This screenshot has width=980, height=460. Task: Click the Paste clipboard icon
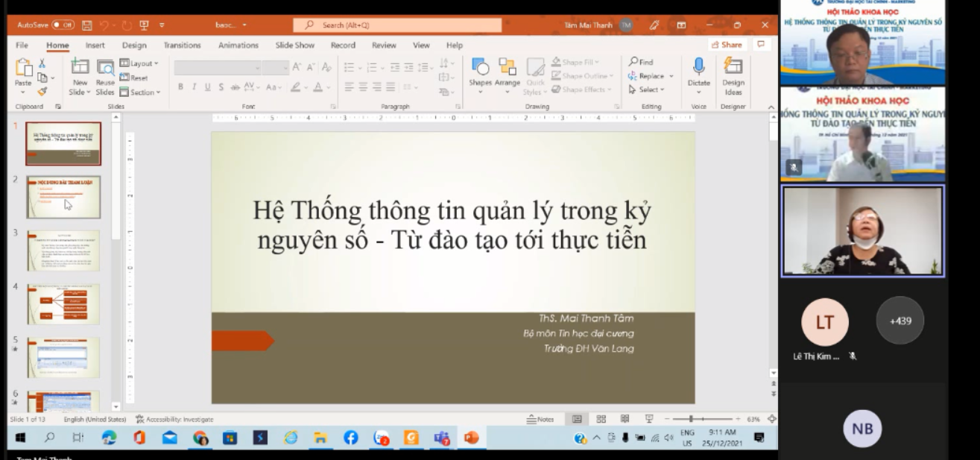24,69
